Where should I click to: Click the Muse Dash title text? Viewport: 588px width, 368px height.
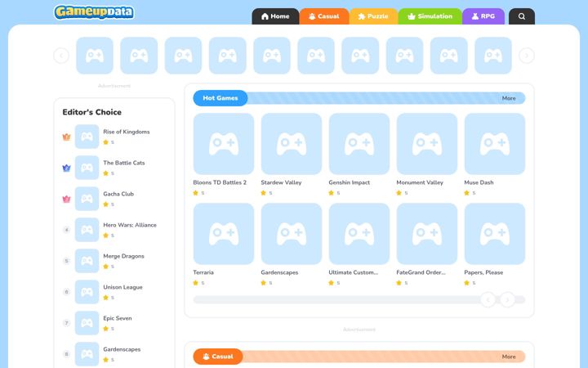[479, 182]
